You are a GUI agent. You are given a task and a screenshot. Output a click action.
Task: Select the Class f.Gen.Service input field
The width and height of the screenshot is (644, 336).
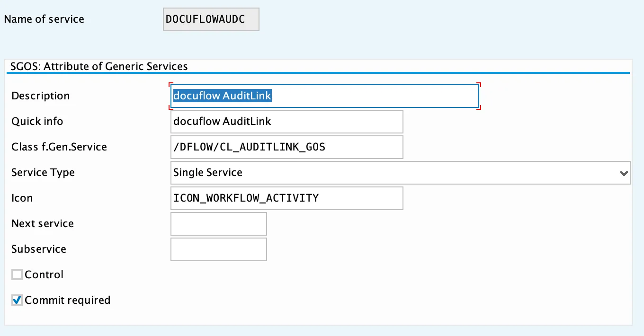click(x=286, y=147)
